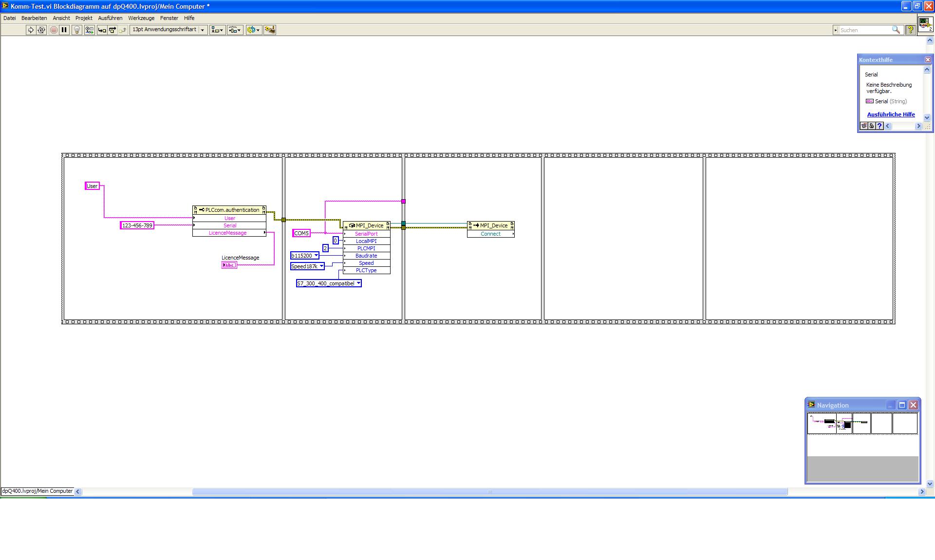935x560 pixels.
Task: Open the Align Objects dropdown
Action: [217, 30]
